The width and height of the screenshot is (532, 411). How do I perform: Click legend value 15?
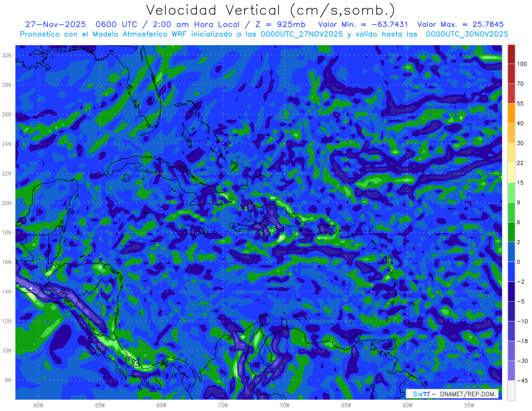pos(520,183)
